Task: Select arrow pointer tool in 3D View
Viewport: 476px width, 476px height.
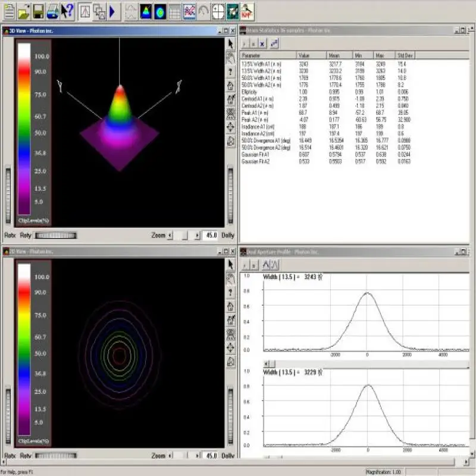Action: tap(231, 43)
